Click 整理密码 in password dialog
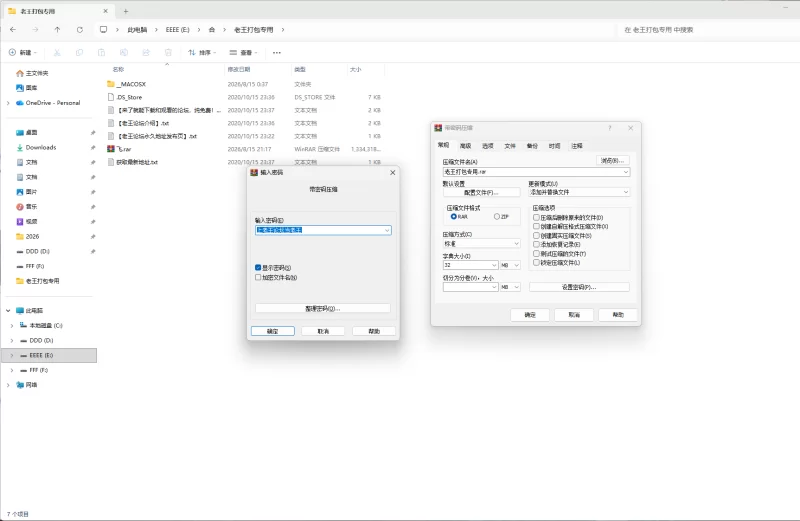The height and width of the screenshot is (521, 800). (x=322, y=309)
